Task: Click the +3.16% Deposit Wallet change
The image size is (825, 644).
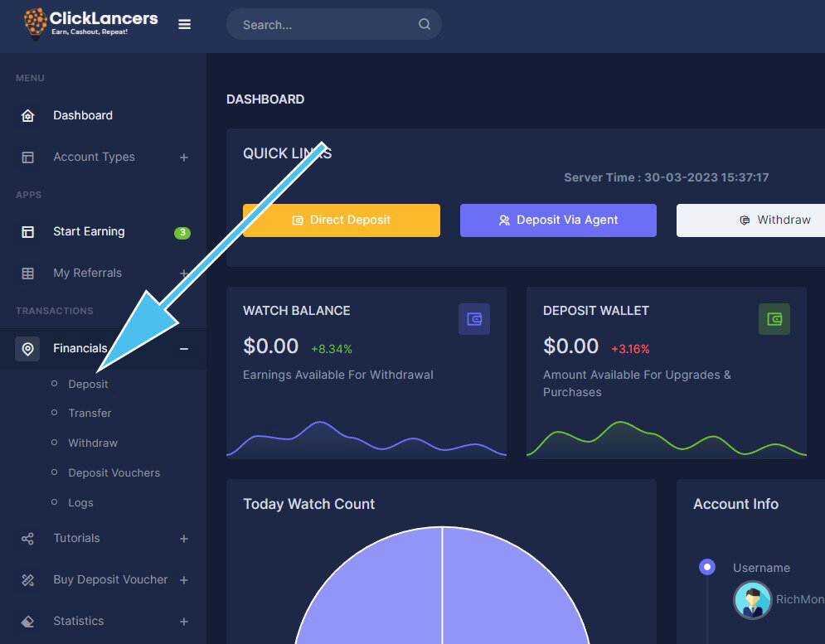Action: point(630,349)
